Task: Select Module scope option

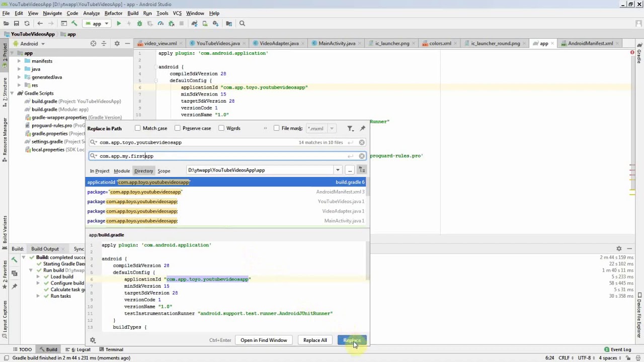Action: point(122,171)
